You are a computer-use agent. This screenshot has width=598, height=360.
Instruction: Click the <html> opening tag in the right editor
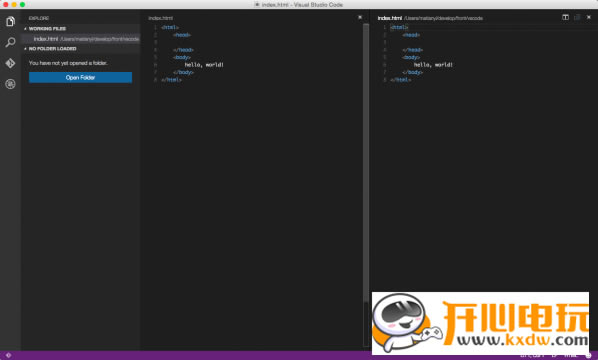coord(399,27)
